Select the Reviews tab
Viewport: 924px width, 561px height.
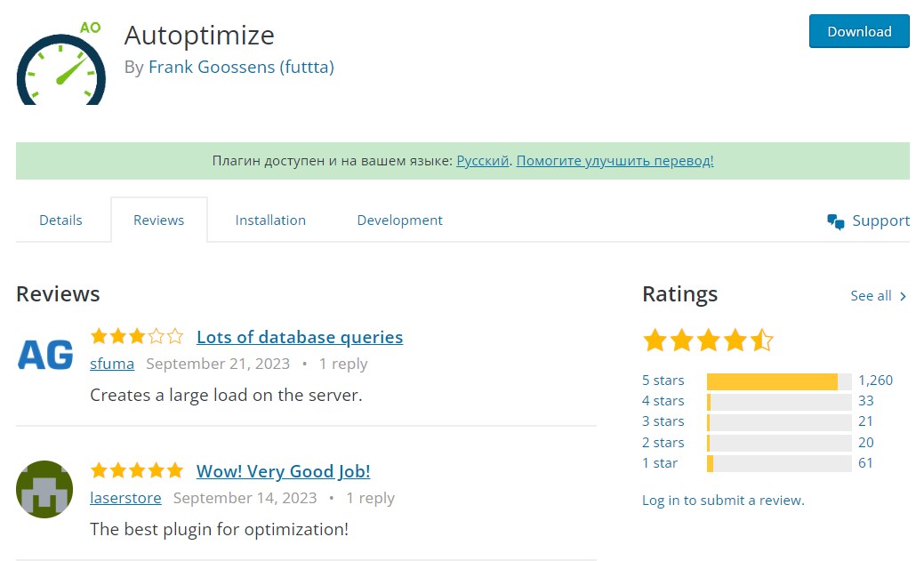159,220
